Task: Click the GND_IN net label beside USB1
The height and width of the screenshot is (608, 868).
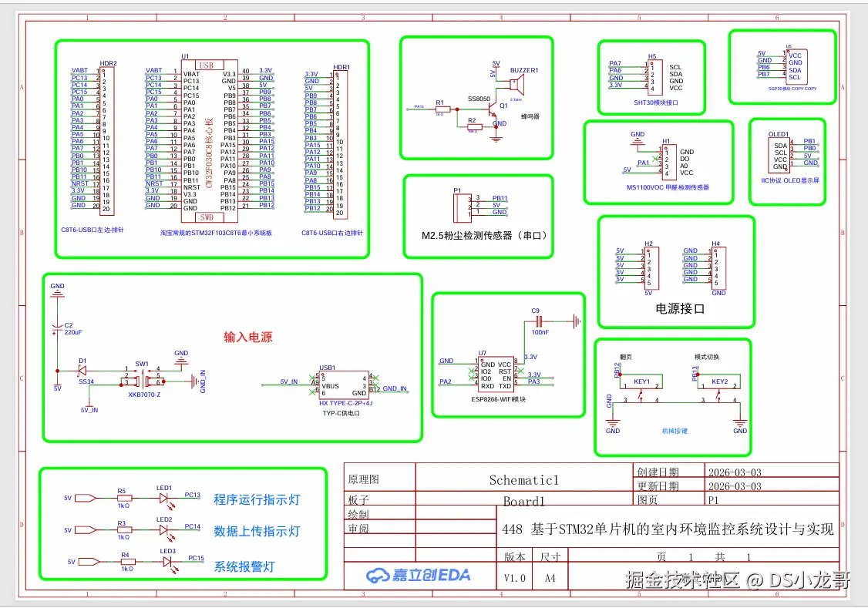Action: tap(395, 388)
